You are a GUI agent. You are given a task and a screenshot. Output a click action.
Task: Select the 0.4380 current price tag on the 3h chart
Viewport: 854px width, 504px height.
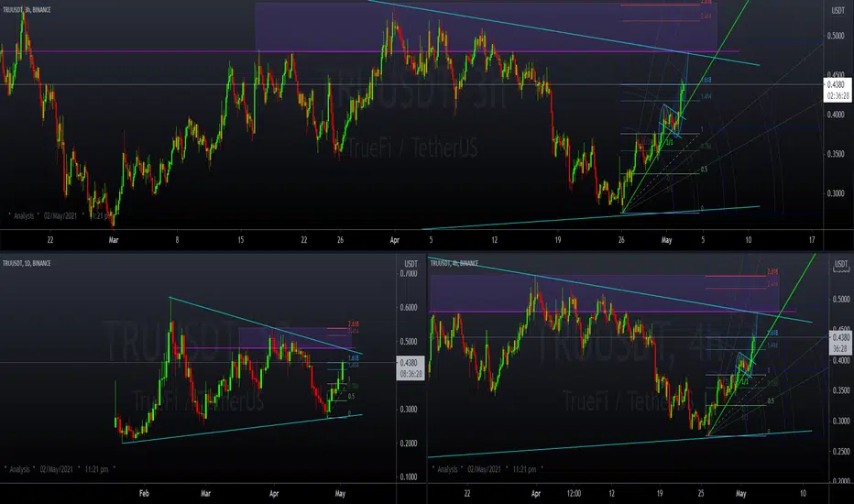[838, 90]
